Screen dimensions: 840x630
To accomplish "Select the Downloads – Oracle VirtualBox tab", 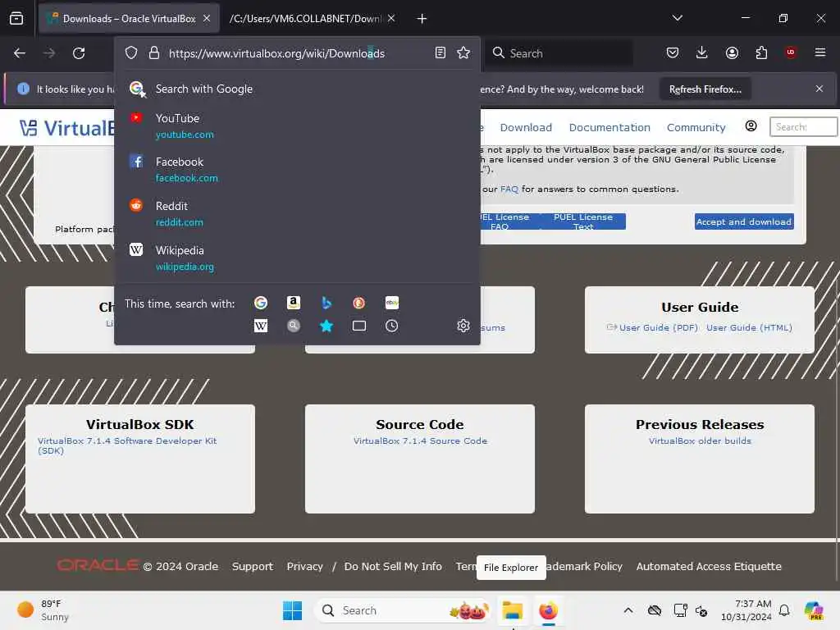I will (x=130, y=19).
